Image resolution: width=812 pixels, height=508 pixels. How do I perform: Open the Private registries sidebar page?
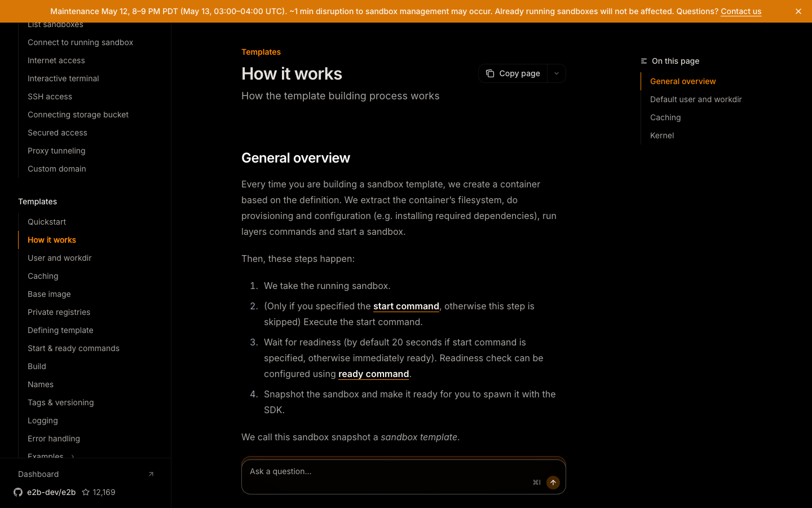coord(59,312)
